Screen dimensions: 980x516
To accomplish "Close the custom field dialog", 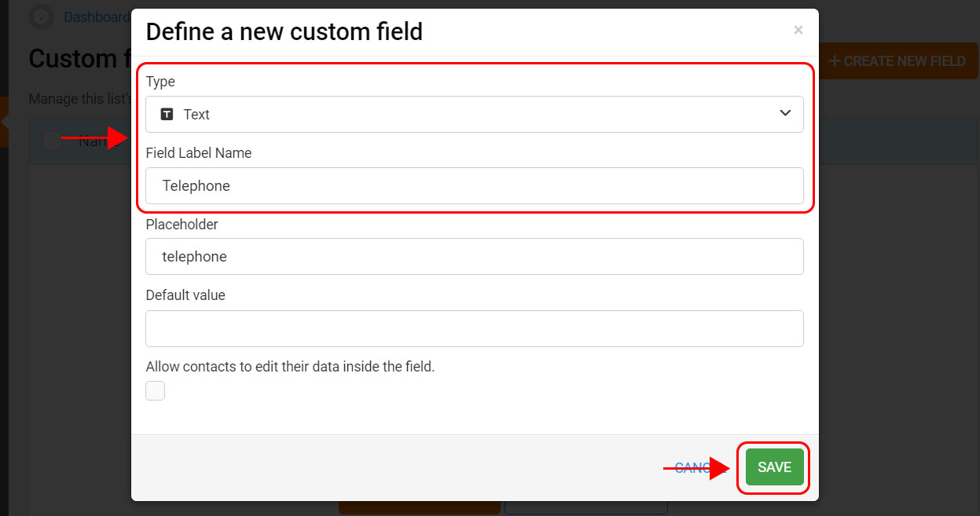I will point(798,31).
